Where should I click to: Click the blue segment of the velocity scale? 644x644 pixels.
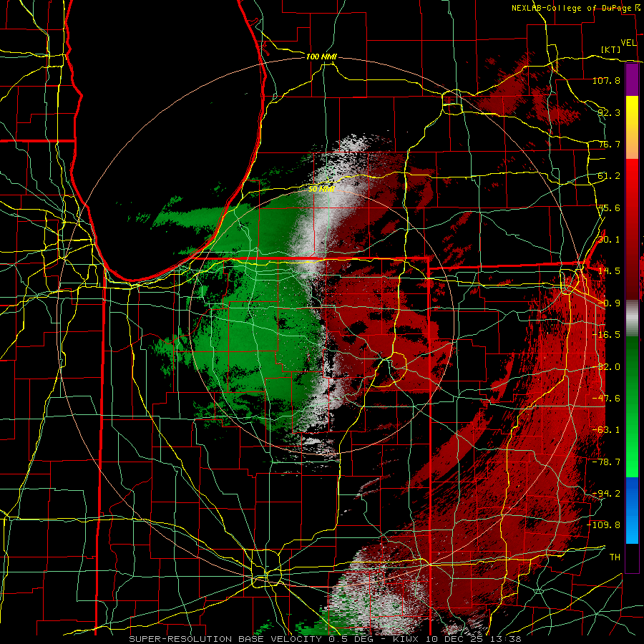point(632,497)
